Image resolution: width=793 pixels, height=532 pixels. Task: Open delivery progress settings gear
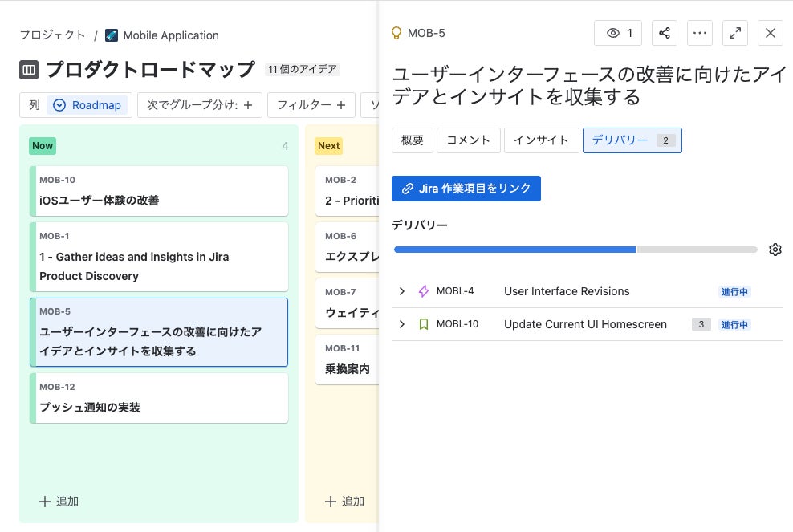click(x=775, y=250)
